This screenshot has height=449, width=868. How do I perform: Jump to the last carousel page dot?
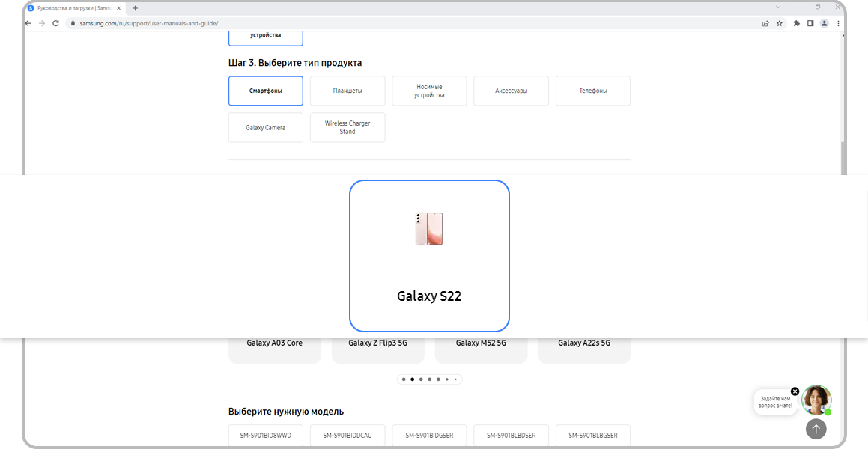click(455, 379)
